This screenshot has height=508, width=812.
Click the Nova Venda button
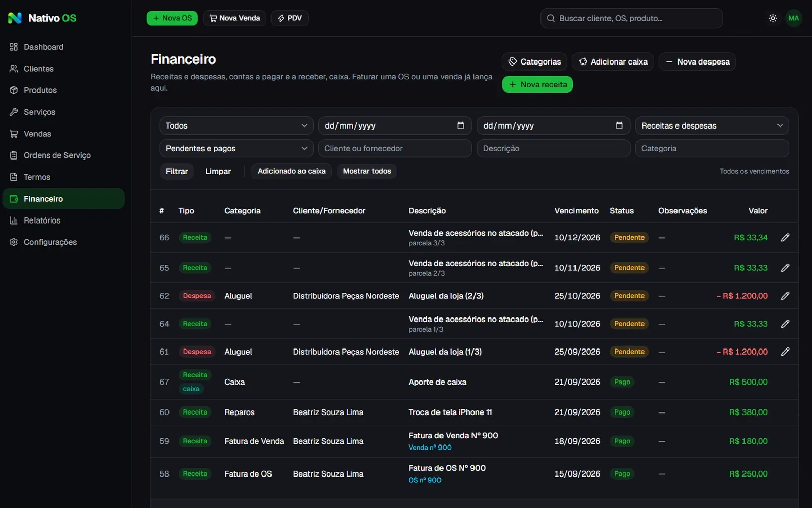pos(234,18)
